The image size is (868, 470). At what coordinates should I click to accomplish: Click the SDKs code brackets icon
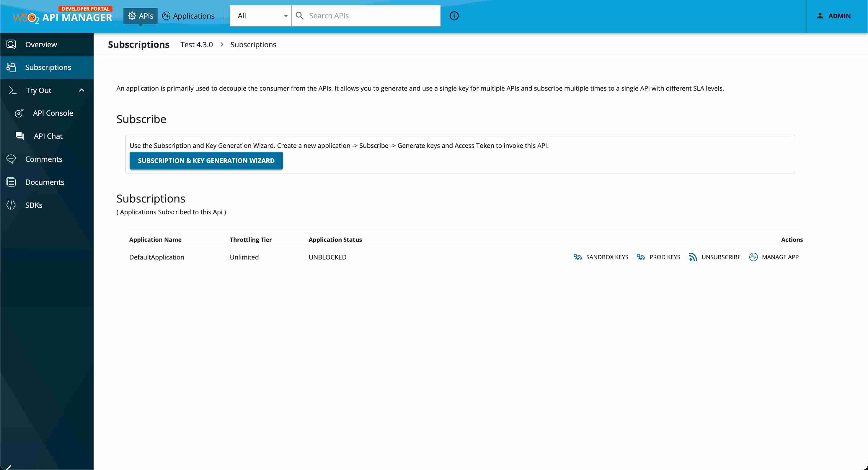click(x=11, y=205)
